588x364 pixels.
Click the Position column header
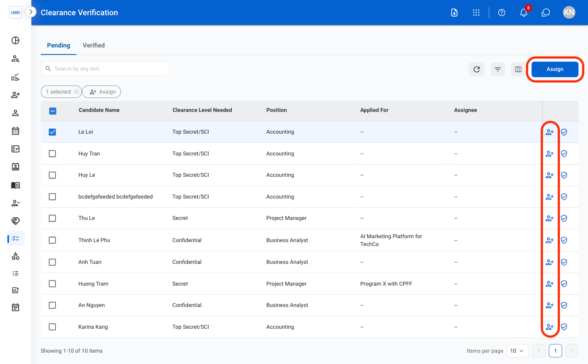[277, 110]
